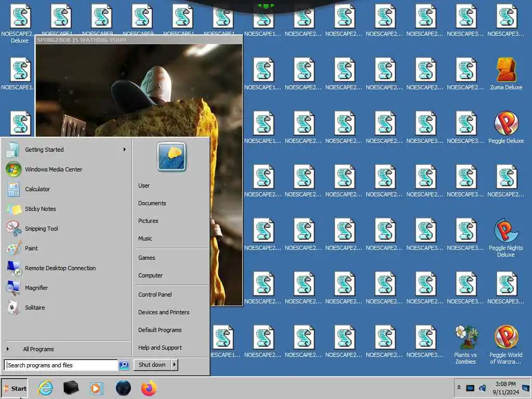Open the User folder
Screen dimensions: 532x399
(x=144, y=185)
